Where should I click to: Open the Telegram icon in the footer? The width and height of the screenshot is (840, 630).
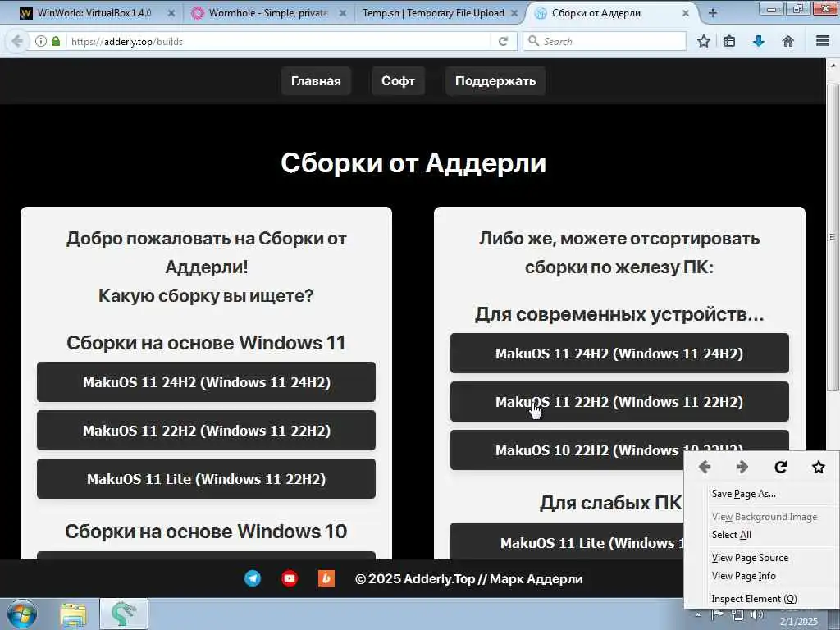[253, 578]
